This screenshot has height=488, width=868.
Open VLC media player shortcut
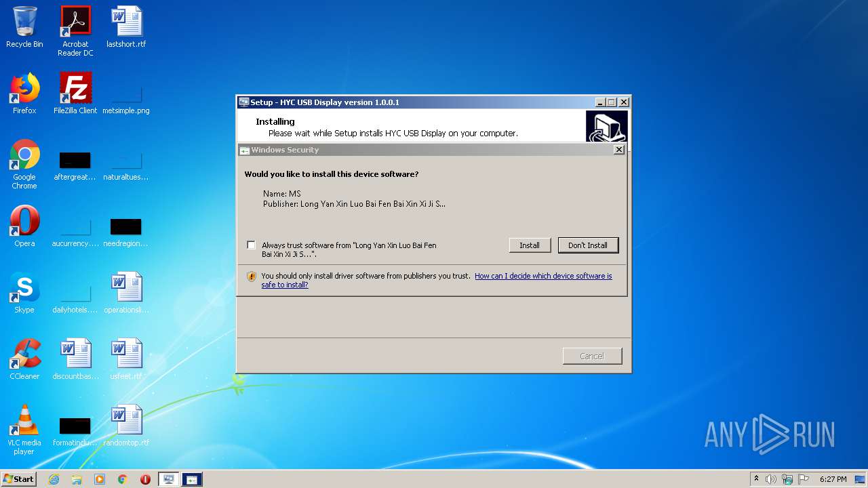click(x=24, y=430)
